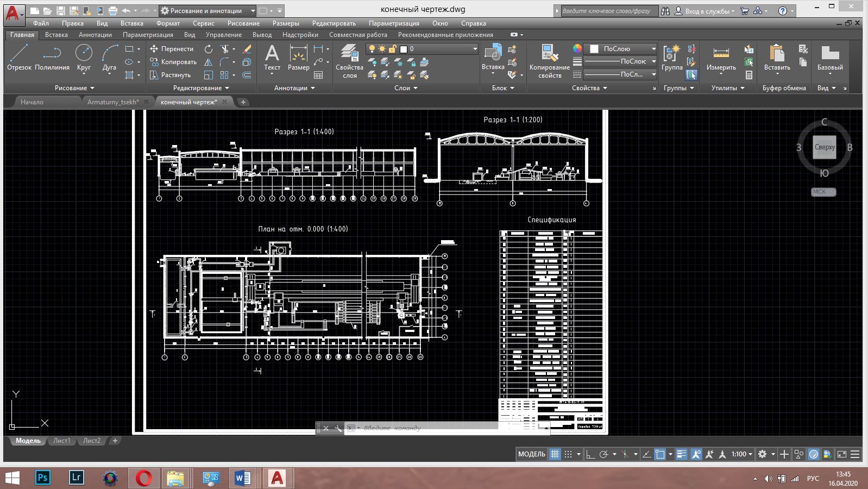Click Сверху on the ViewCube
Image resolution: width=868 pixels, height=489 pixels.
click(x=824, y=147)
